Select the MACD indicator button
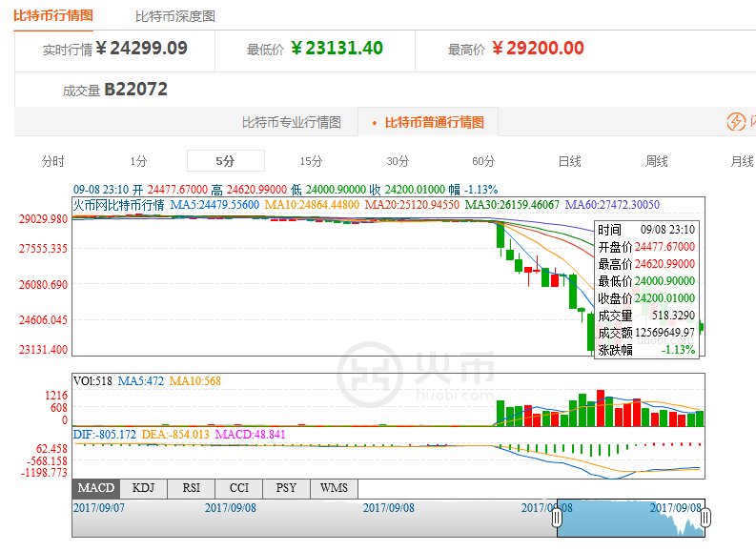Viewport: 756px width, 551px height. (x=95, y=488)
